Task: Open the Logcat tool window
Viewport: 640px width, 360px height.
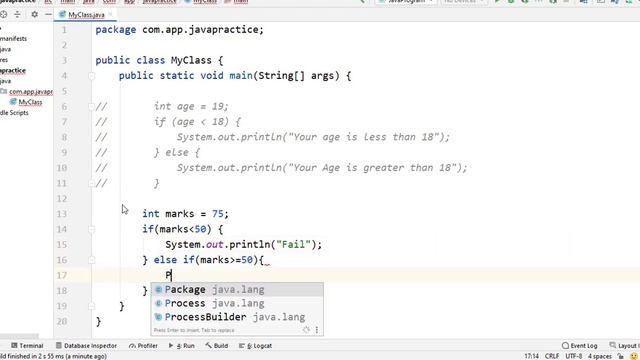Action: [255, 346]
